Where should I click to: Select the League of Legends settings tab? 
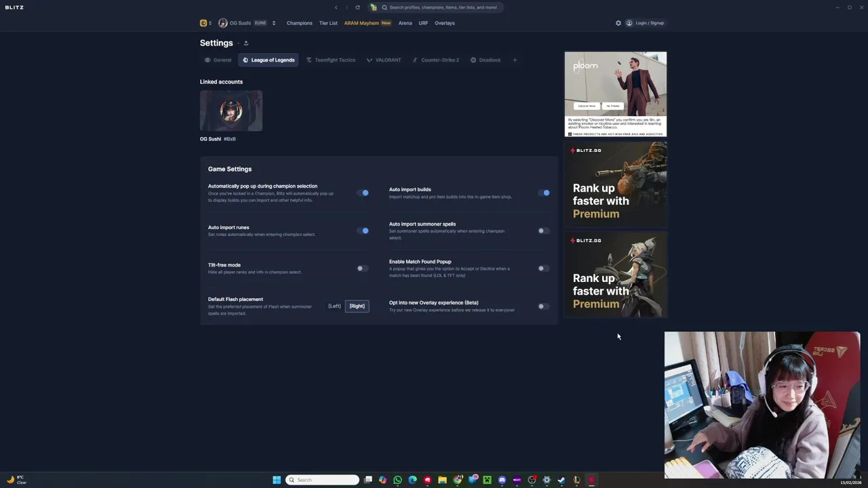coord(269,60)
